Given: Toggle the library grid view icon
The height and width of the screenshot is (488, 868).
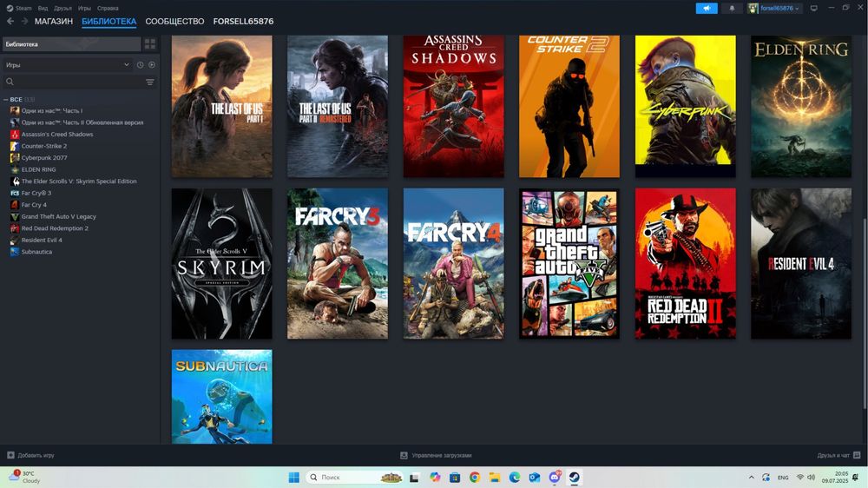Looking at the screenshot, I should pos(150,43).
